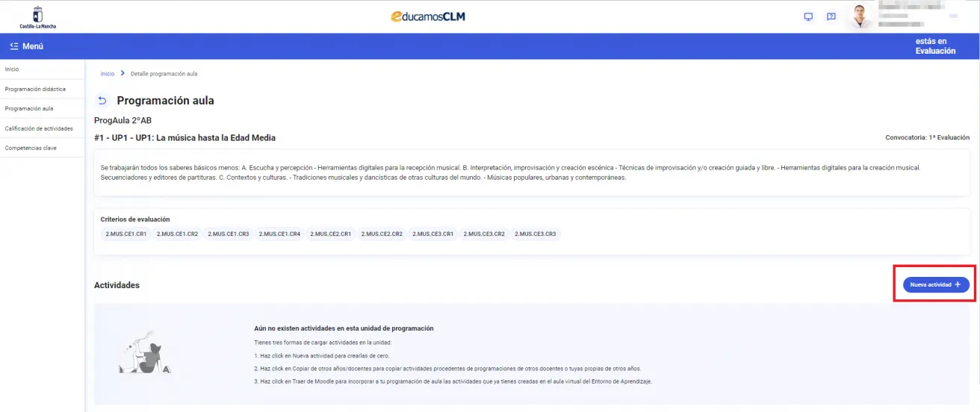Select criterion chip 2.MUS.CE3.CR2

click(x=484, y=234)
